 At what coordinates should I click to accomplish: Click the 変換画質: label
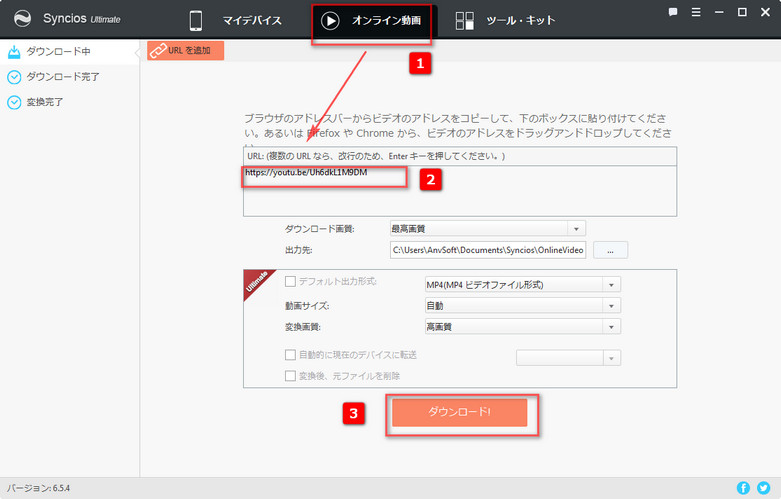point(302,327)
